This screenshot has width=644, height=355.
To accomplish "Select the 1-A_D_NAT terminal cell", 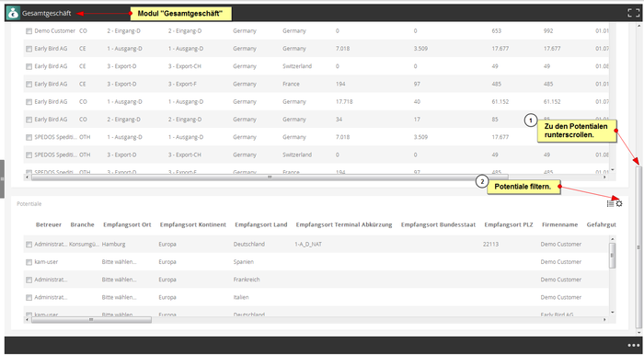I will (x=308, y=244).
